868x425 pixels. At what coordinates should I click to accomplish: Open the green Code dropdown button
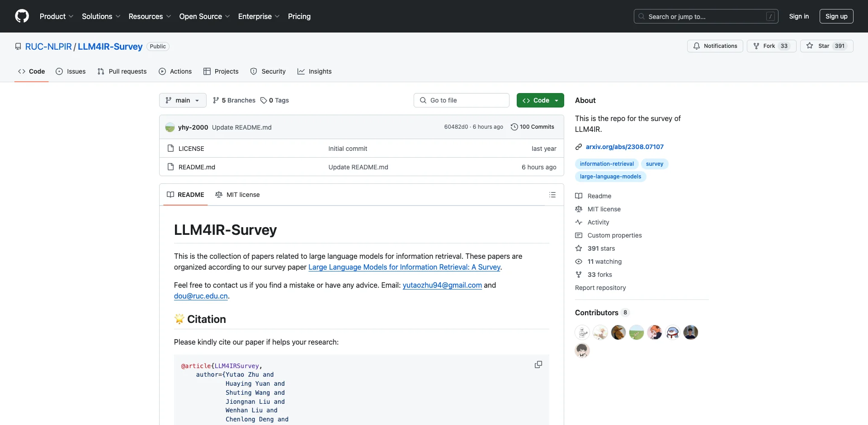[540, 100]
